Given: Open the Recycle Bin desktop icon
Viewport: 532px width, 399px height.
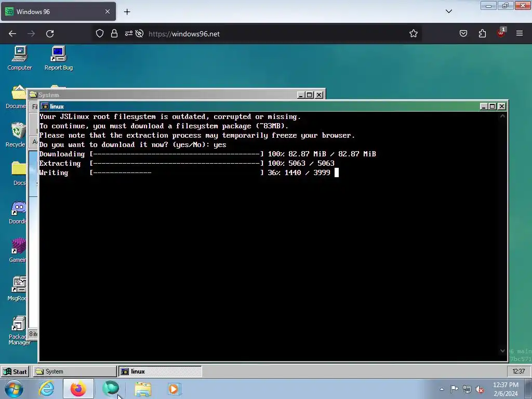Looking at the screenshot, I should (16, 135).
